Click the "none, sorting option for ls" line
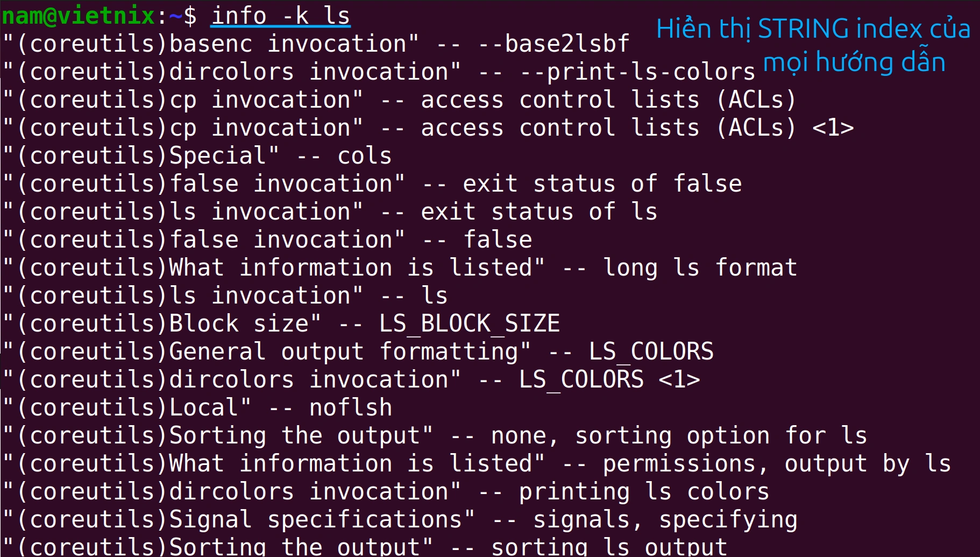This screenshot has width=980, height=557. 435,435
